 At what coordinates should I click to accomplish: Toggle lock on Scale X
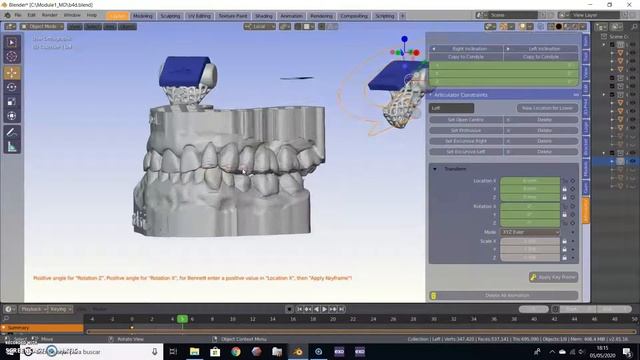(x=565, y=241)
